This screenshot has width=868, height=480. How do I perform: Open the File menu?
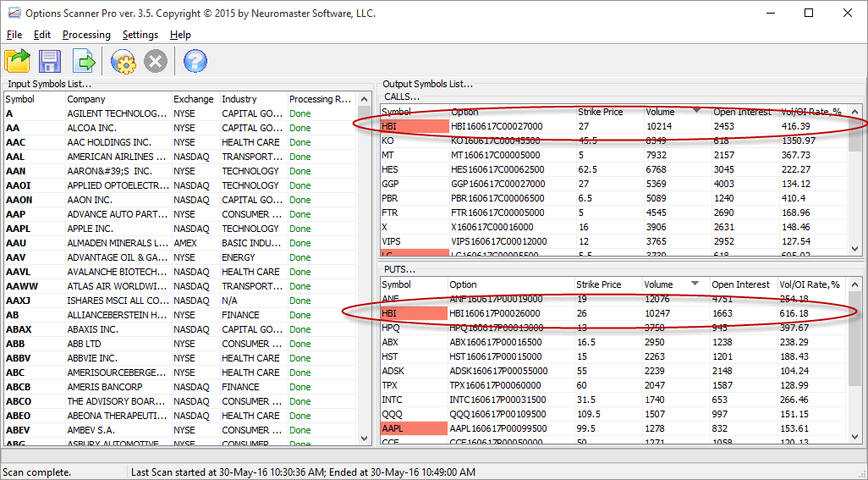[14, 35]
